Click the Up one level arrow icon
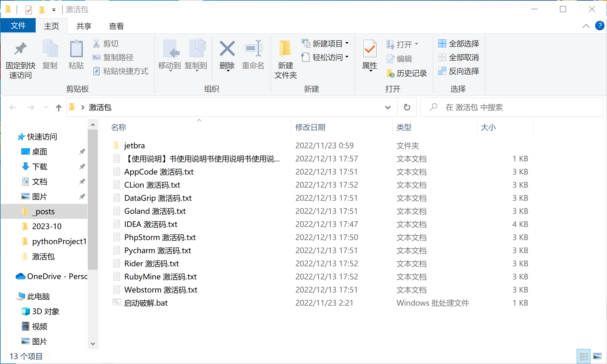 [59, 108]
